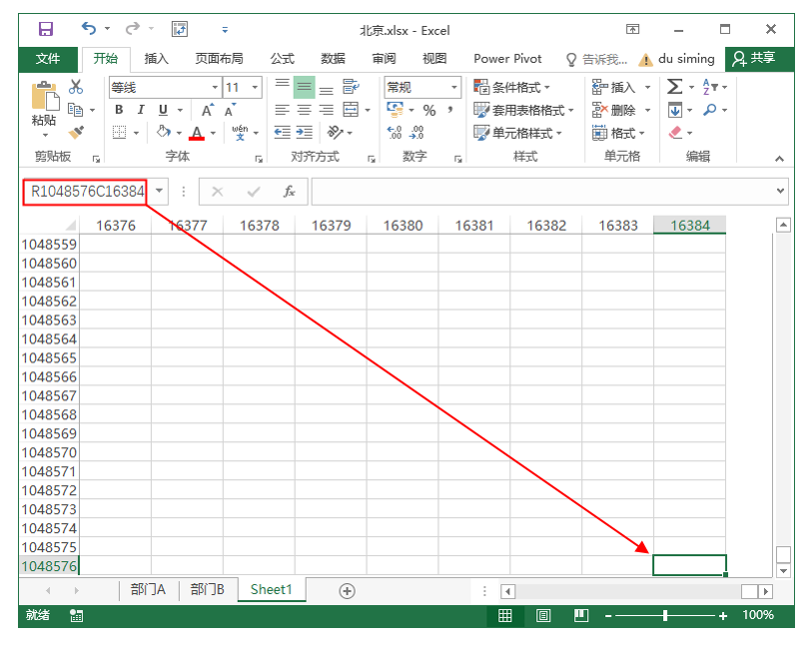Click the Increase Indent icon

[x=305, y=133]
